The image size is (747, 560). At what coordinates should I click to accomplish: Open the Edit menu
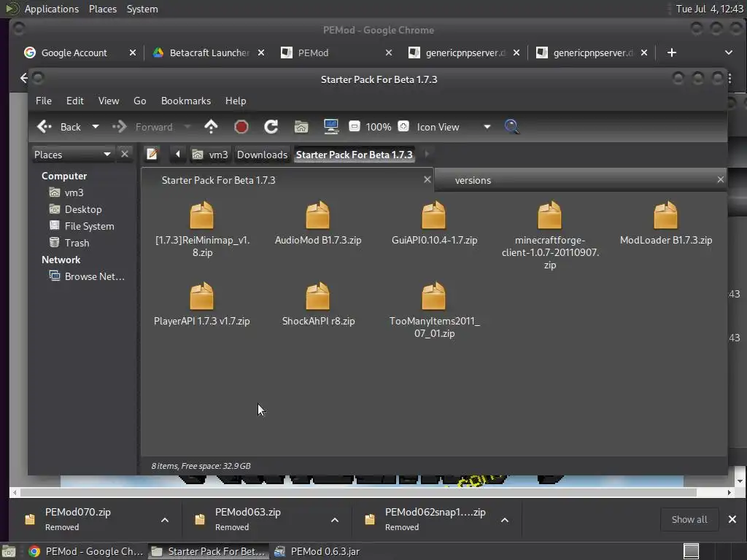[x=75, y=101]
